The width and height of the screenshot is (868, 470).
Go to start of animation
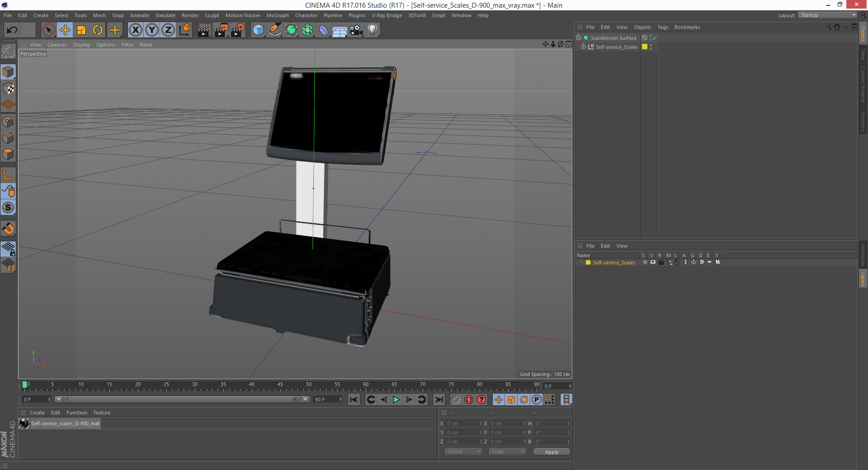click(354, 399)
